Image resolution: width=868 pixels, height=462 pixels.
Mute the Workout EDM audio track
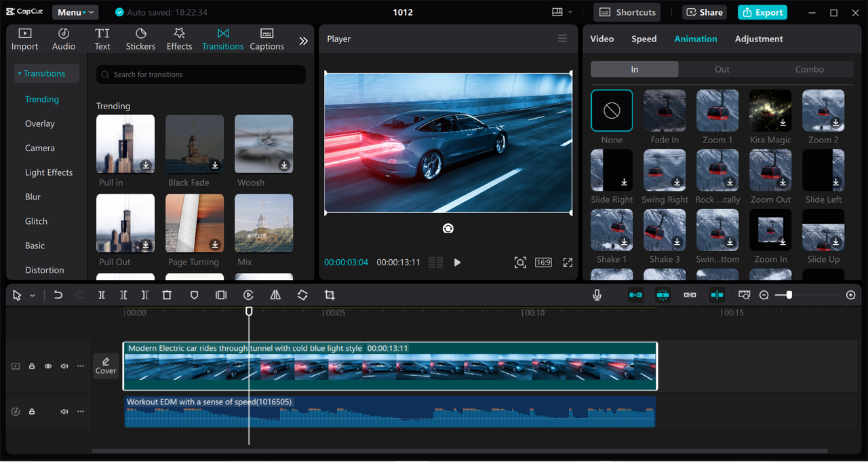(64, 412)
